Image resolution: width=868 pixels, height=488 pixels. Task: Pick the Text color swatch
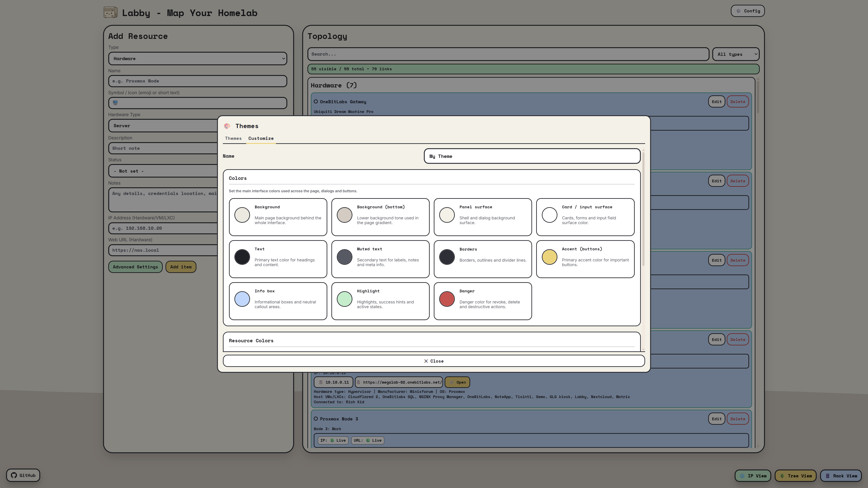(x=242, y=257)
